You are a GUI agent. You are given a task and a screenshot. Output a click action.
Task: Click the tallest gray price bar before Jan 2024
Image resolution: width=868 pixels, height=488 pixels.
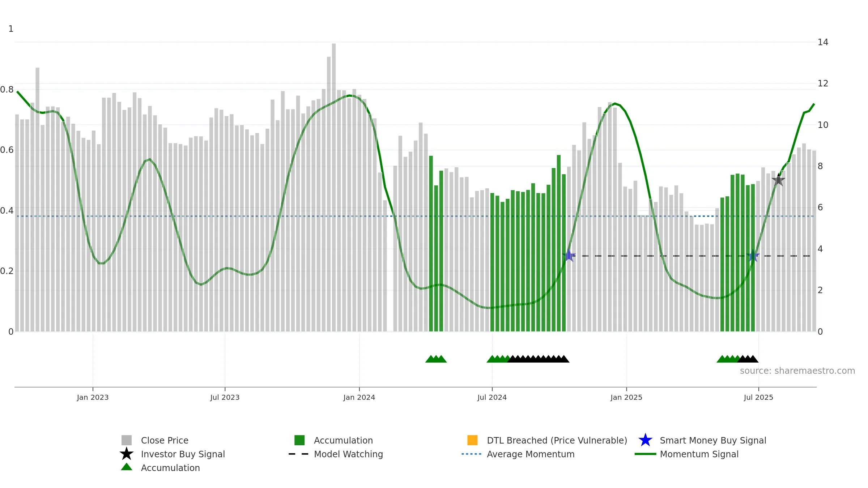tap(334, 187)
